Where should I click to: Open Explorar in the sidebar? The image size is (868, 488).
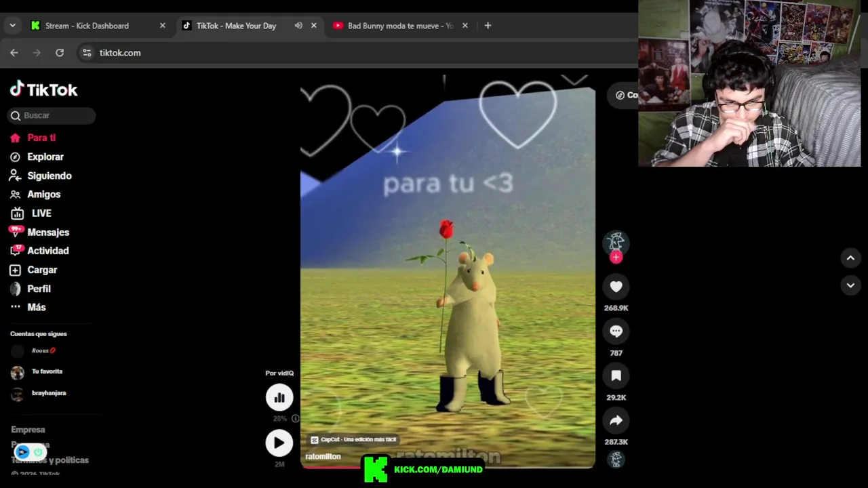click(45, 157)
